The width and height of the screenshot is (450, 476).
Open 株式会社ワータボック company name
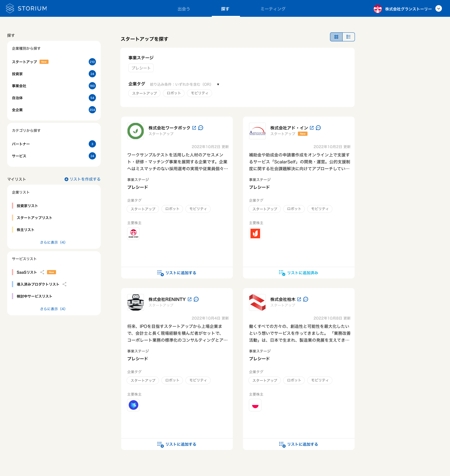[169, 128]
